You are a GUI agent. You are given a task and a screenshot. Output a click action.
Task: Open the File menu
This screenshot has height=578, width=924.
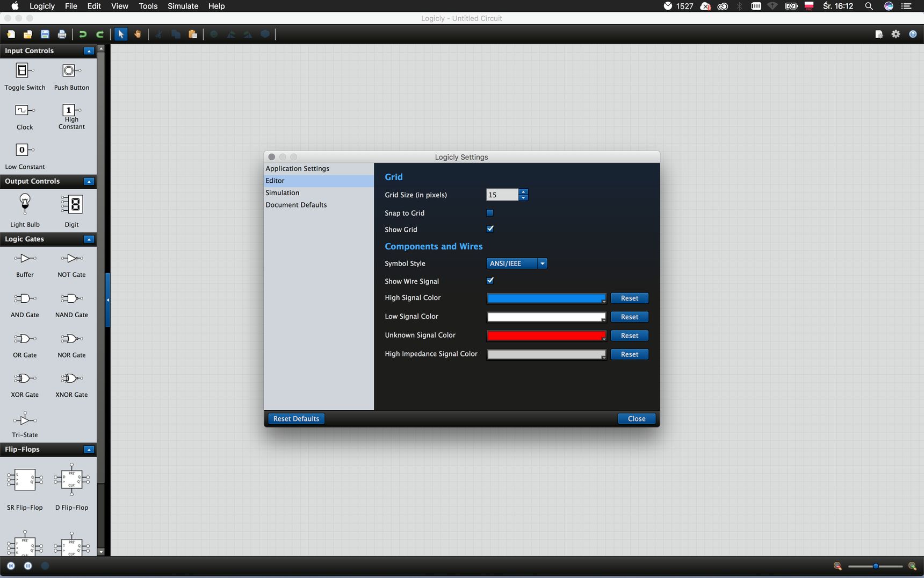pos(71,6)
